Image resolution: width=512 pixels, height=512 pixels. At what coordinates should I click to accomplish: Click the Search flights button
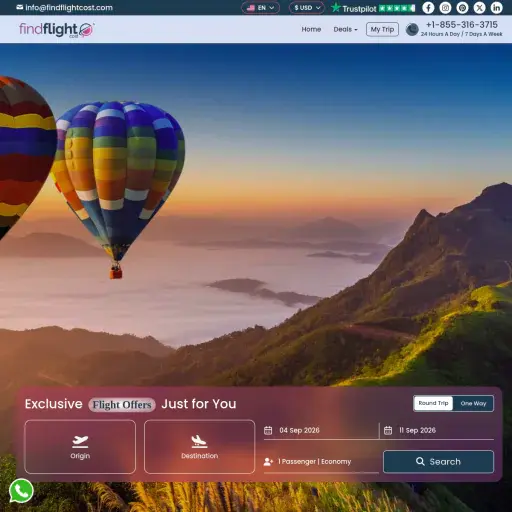click(438, 462)
